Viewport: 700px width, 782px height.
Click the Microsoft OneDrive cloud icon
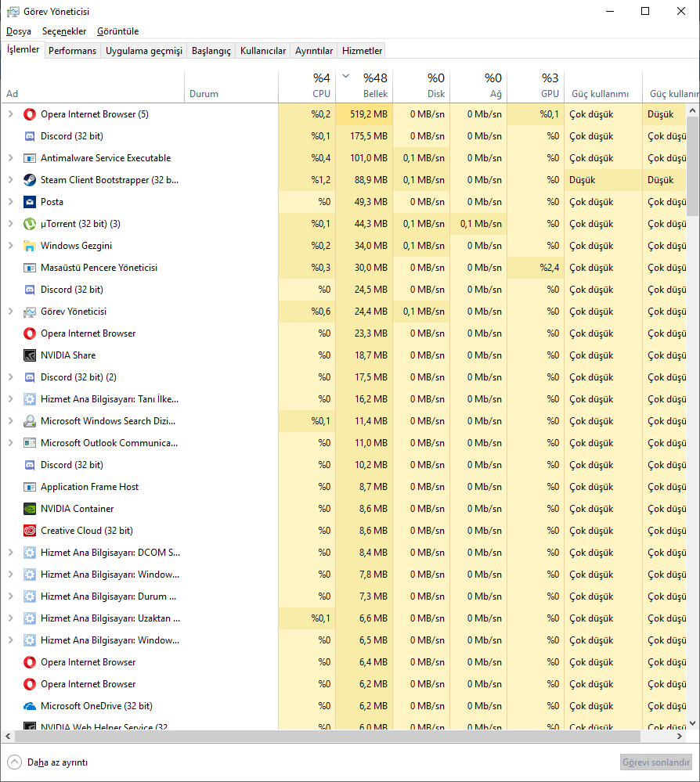(x=30, y=706)
